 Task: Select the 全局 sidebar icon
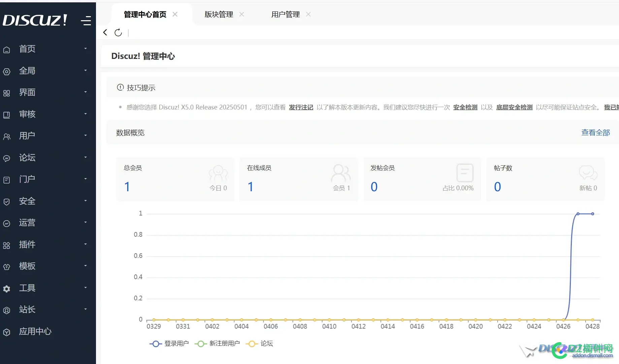coord(7,71)
